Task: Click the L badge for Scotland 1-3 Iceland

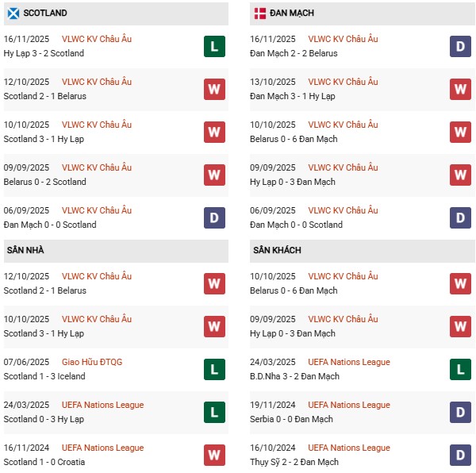Action: pyautogui.click(x=214, y=369)
